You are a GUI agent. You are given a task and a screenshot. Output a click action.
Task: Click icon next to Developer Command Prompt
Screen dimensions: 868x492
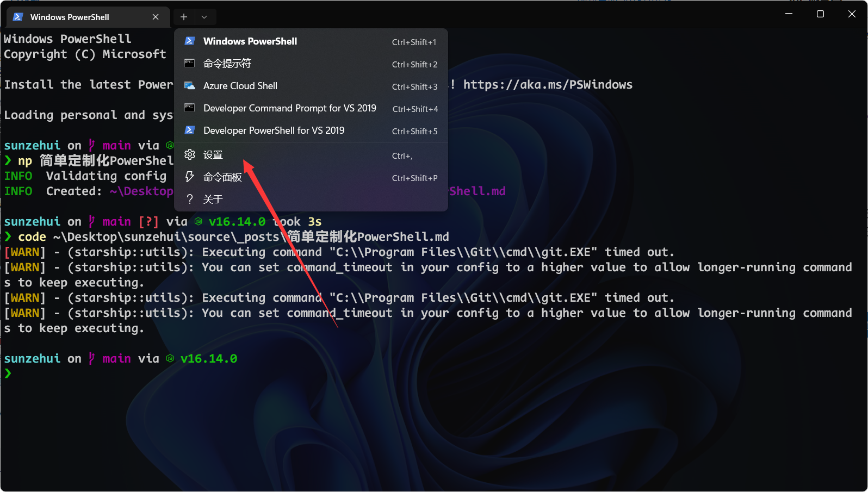coord(190,108)
